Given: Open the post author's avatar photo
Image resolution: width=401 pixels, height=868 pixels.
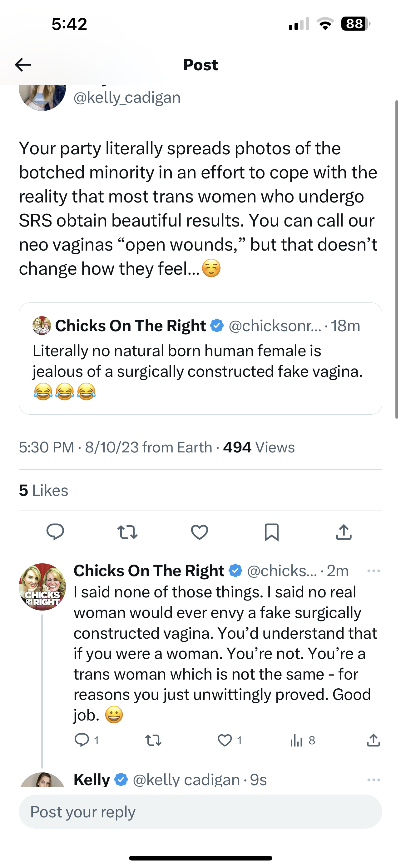Looking at the screenshot, I should (x=42, y=97).
